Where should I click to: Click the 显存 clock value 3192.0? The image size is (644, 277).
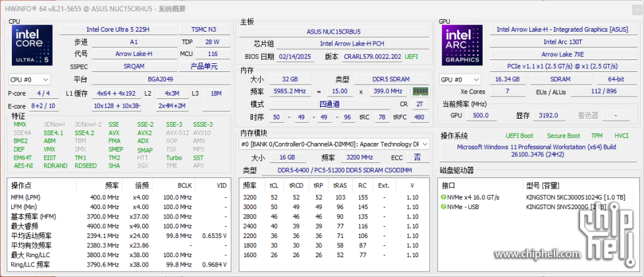(548, 115)
